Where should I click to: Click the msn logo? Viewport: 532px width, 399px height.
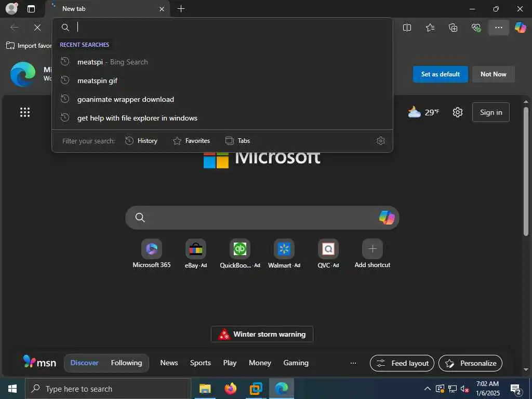click(39, 362)
